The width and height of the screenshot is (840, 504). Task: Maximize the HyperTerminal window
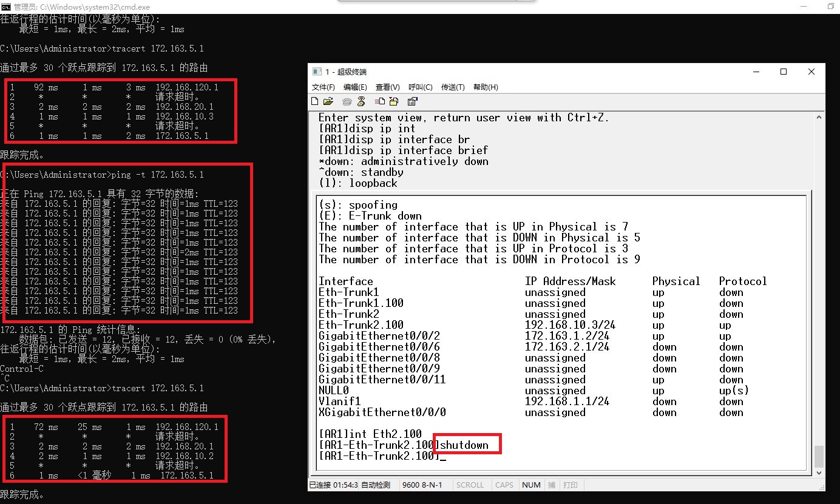pyautogui.click(x=784, y=72)
